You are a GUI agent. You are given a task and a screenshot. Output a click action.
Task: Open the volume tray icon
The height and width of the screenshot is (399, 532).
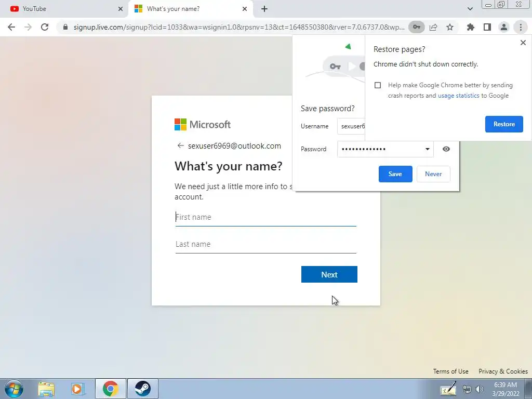(x=480, y=390)
